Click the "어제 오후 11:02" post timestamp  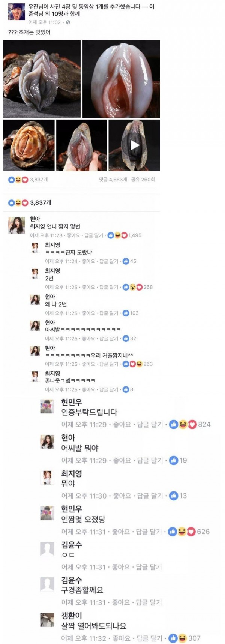(x=44, y=22)
